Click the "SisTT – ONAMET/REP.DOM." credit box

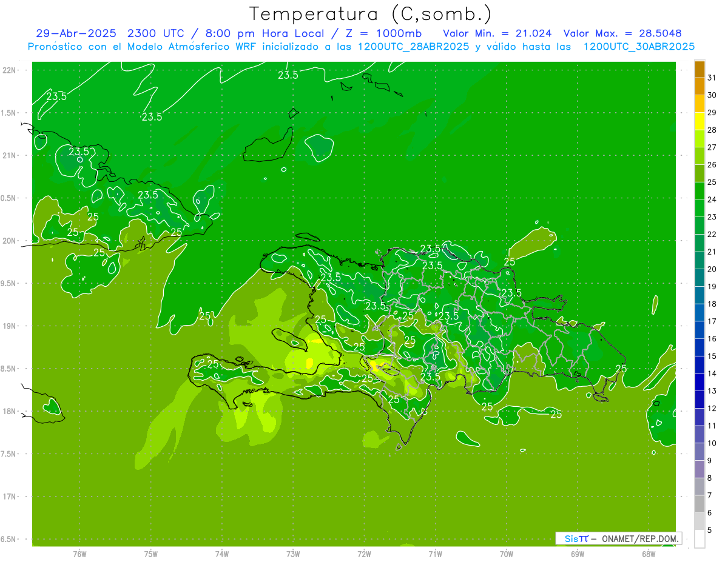pos(619,538)
